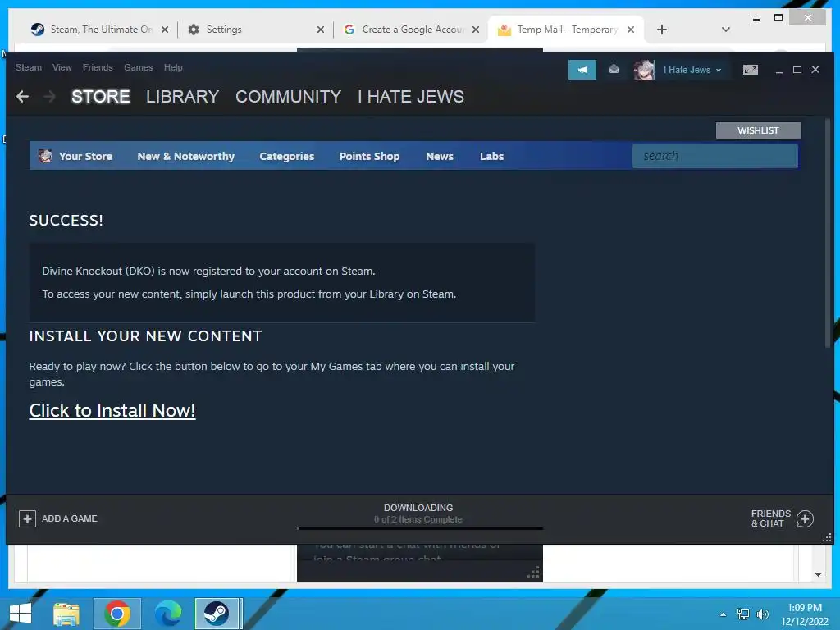Expand Chrome tab search chevron
840x630 pixels.
726,30
